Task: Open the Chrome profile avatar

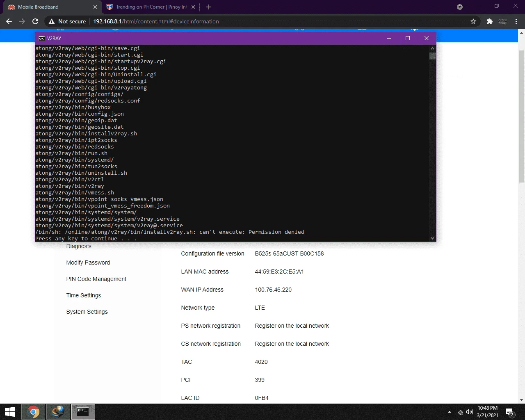Action: [503, 21]
